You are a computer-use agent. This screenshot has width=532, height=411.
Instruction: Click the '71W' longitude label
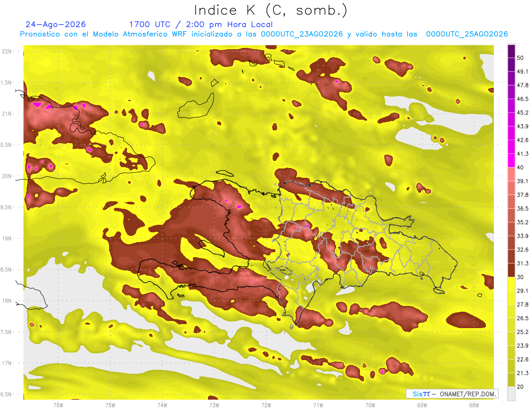pos(318,405)
